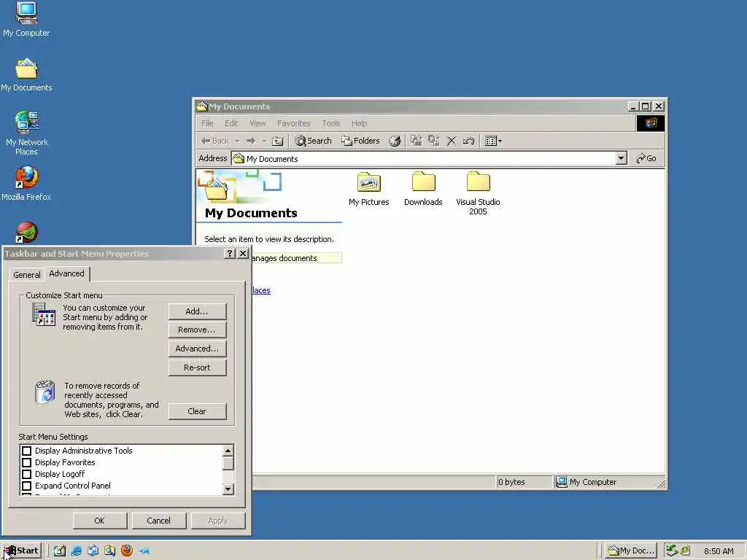This screenshot has width=747, height=560.
Task: Open My Documents desktop icon
Action: pyautogui.click(x=26, y=75)
